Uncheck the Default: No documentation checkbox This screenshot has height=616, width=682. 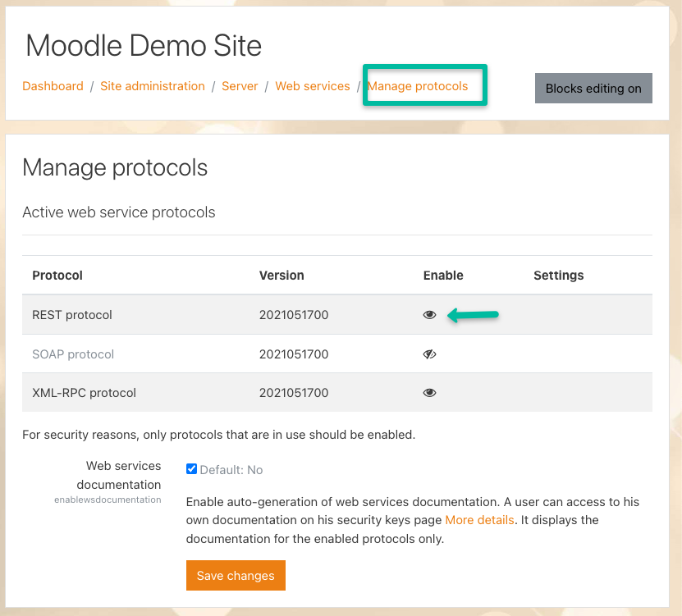click(191, 469)
